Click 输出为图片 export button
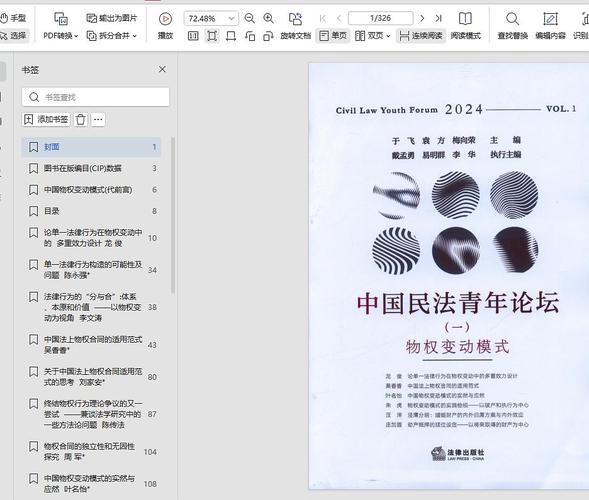The width and height of the screenshot is (589, 500). pos(112,18)
